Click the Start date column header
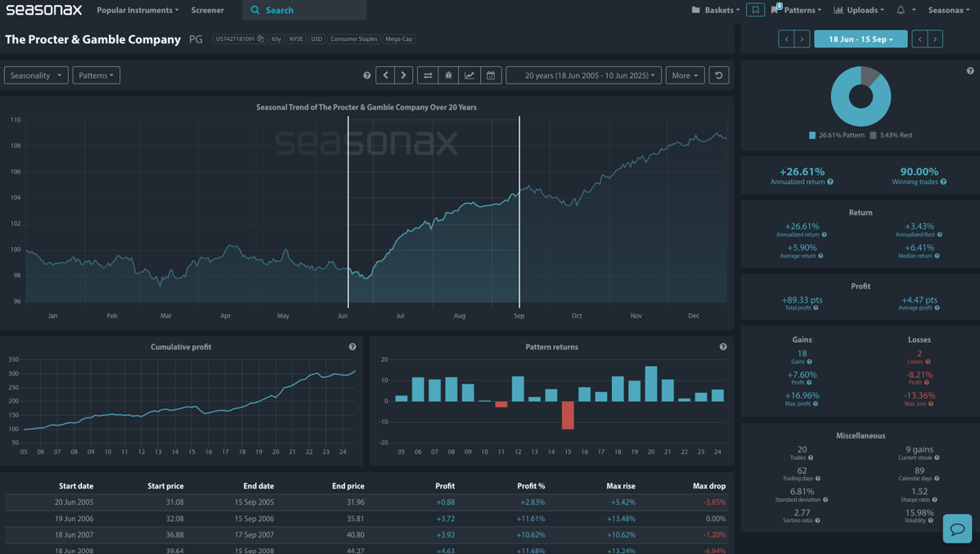Viewport: 980px width, 554px height. tap(75, 486)
